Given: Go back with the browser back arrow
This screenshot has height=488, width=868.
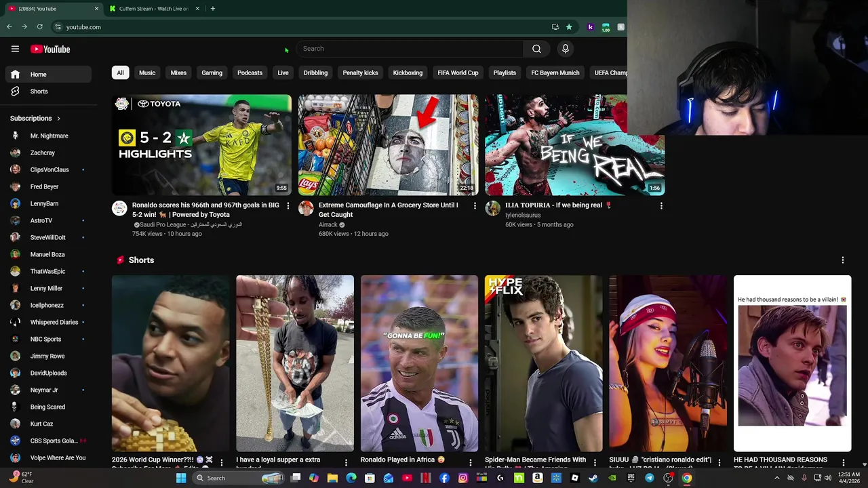Looking at the screenshot, I should [x=9, y=27].
